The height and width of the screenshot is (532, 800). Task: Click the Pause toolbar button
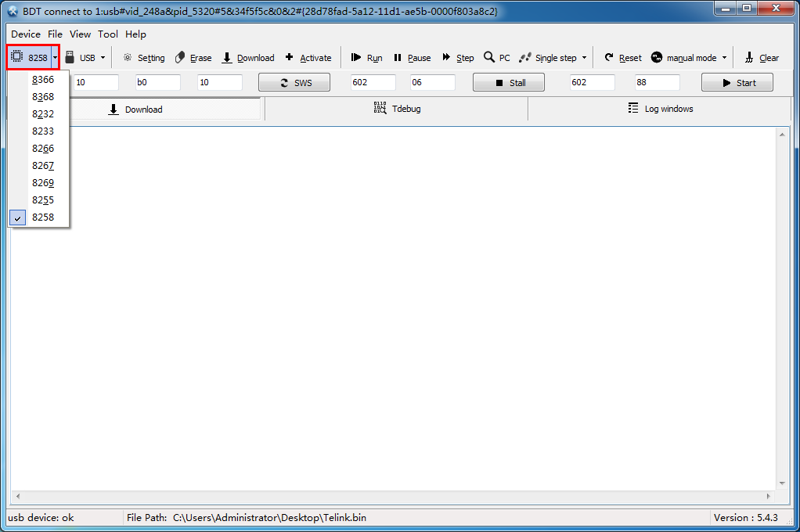[413, 58]
